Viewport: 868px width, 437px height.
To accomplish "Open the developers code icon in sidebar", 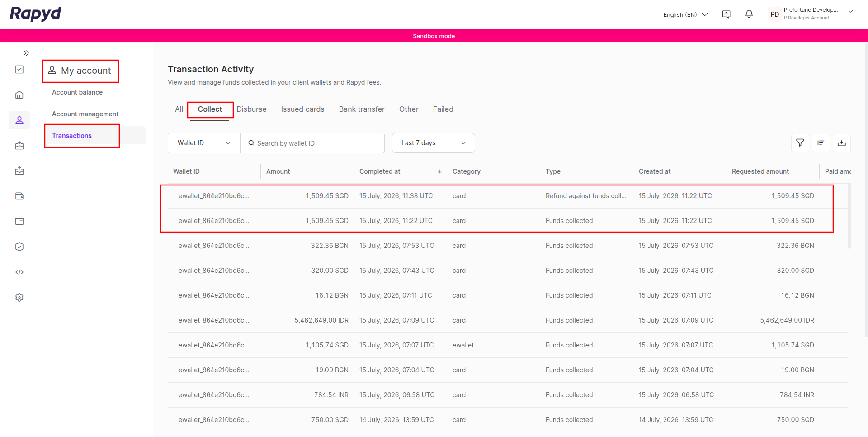I will click(x=19, y=272).
